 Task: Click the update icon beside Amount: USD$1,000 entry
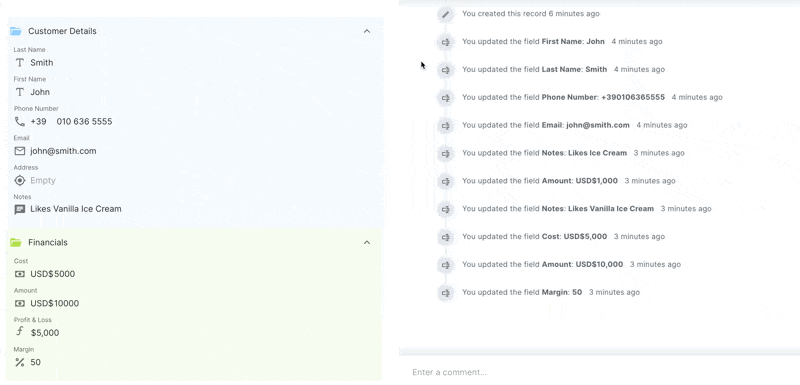click(x=445, y=181)
